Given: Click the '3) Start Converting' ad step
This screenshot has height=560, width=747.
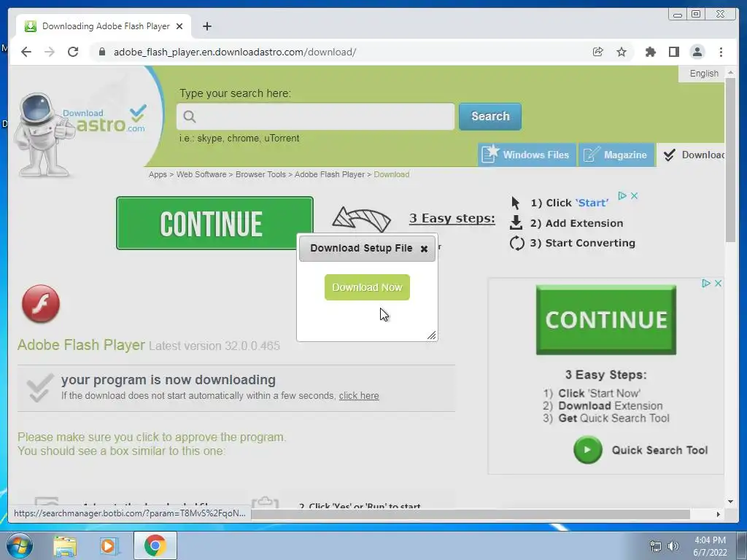Looking at the screenshot, I should click(x=582, y=243).
